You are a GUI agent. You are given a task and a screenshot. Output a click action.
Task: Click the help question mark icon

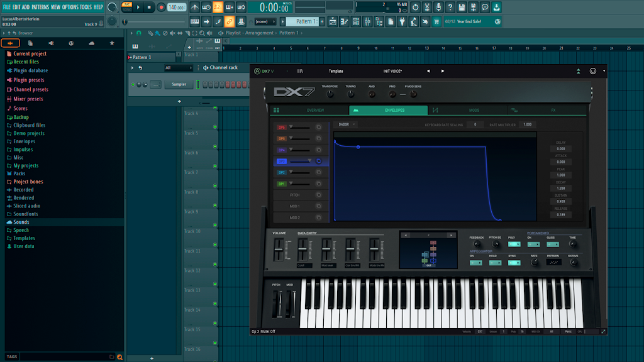(x=450, y=7)
